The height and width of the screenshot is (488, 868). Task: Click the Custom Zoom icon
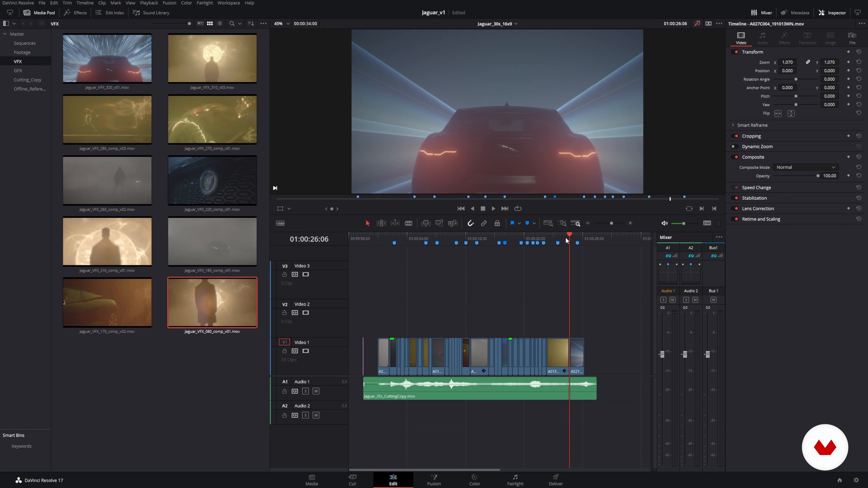(576, 223)
